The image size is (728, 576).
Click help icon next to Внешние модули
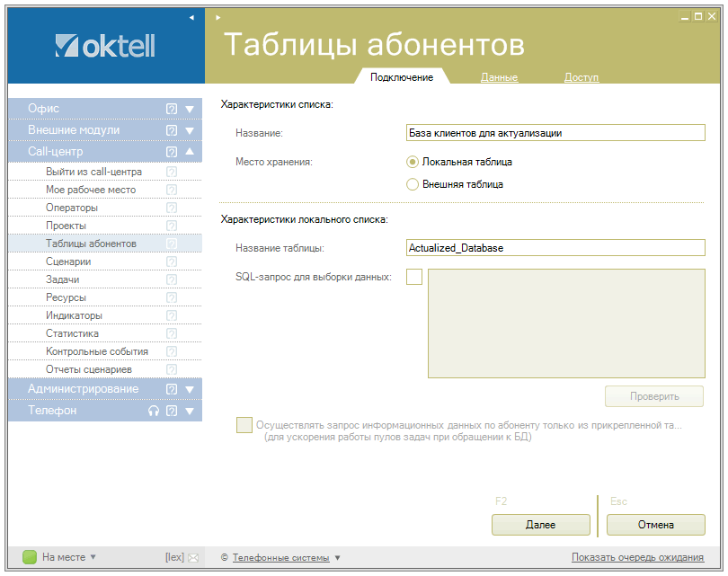[x=171, y=130]
